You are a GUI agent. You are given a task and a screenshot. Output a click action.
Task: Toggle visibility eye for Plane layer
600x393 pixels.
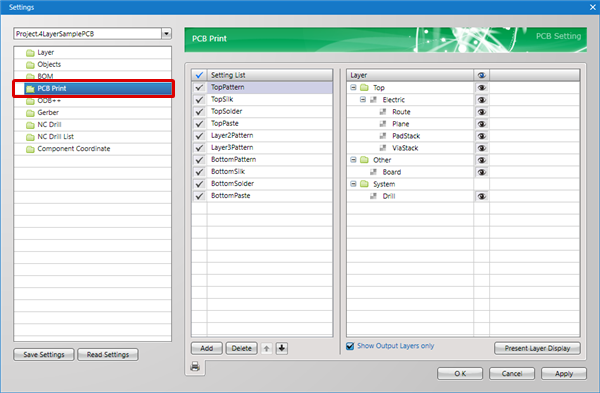(x=481, y=124)
